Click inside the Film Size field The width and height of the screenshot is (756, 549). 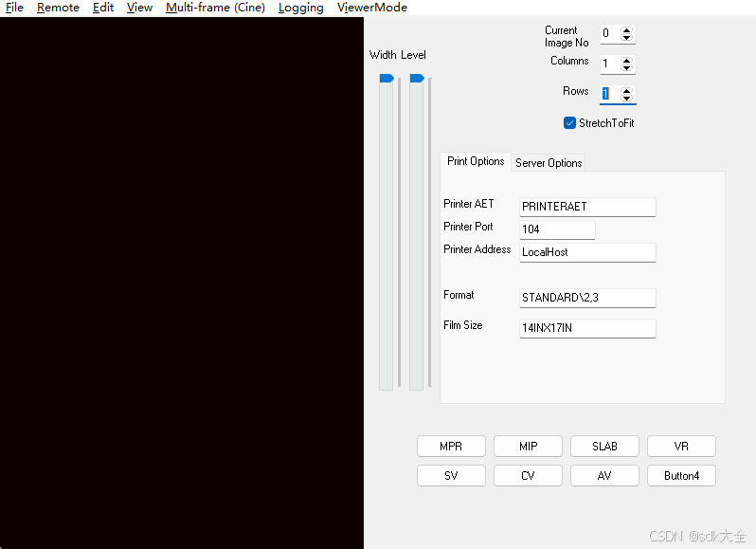[587, 328]
